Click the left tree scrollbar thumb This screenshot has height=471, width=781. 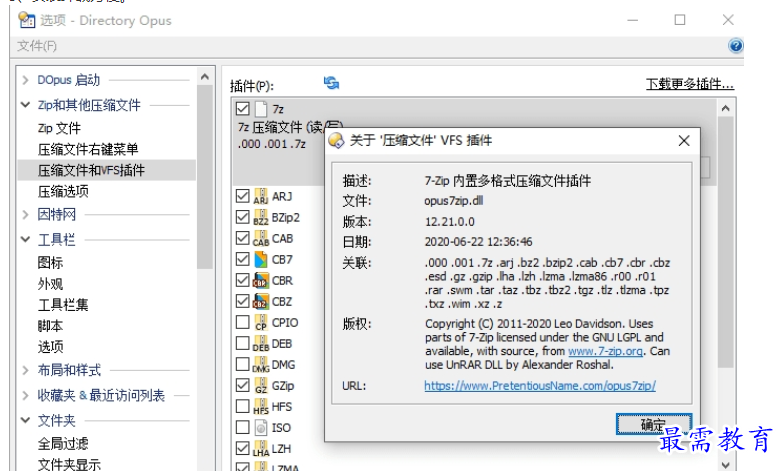point(205,177)
